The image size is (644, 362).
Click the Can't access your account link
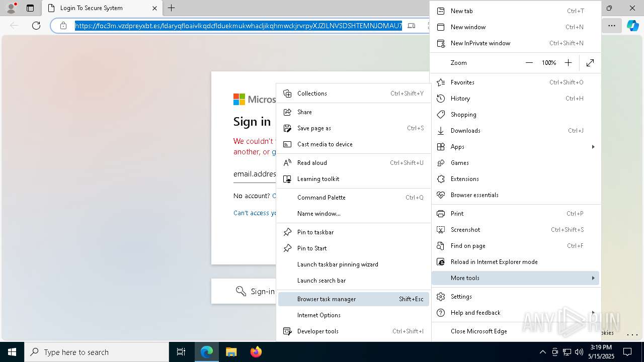point(255,213)
